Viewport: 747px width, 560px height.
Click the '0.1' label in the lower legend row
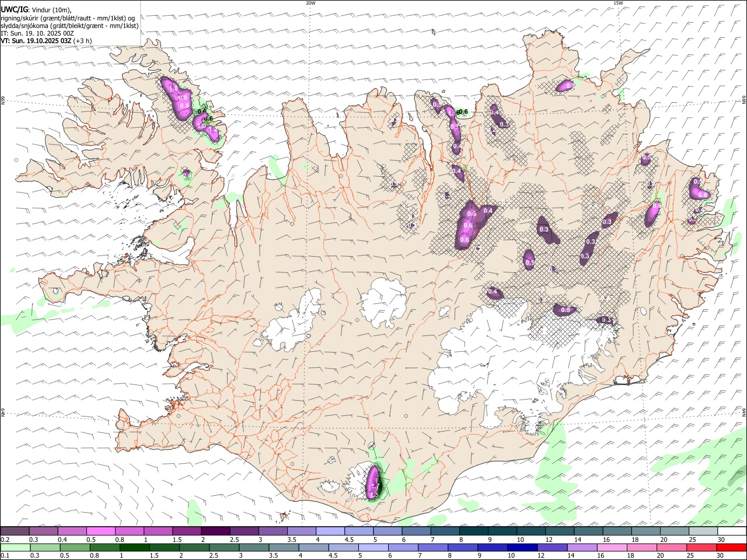5,556
